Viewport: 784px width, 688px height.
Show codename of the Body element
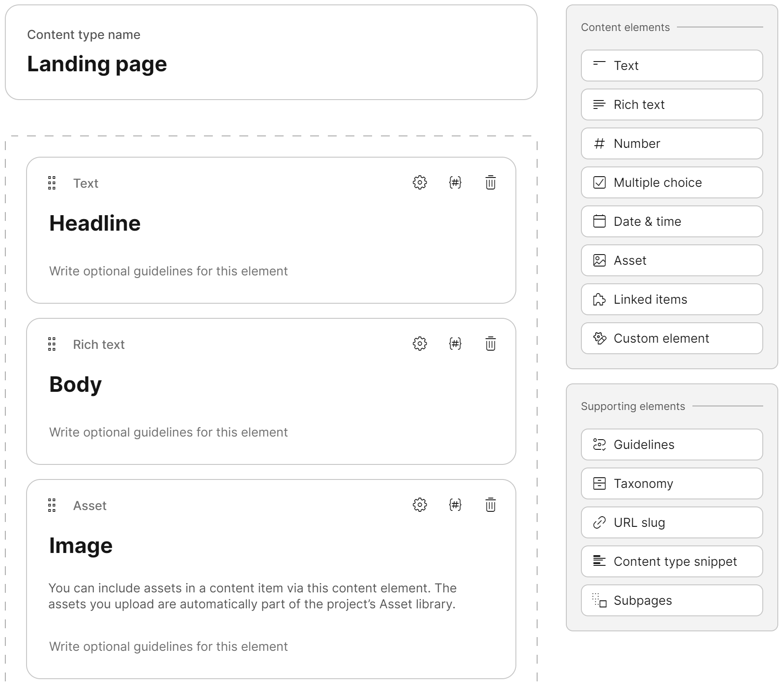[x=455, y=344]
